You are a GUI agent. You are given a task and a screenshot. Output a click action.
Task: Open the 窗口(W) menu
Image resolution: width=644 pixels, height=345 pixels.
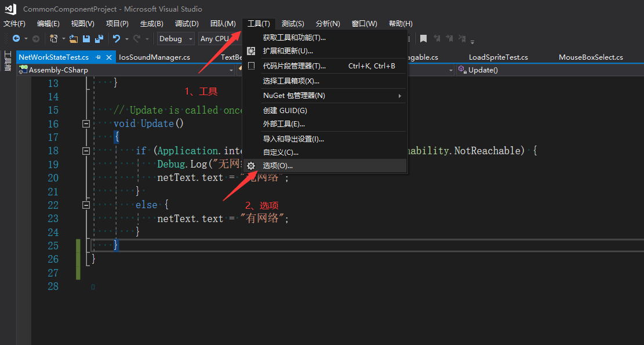(x=364, y=23)
